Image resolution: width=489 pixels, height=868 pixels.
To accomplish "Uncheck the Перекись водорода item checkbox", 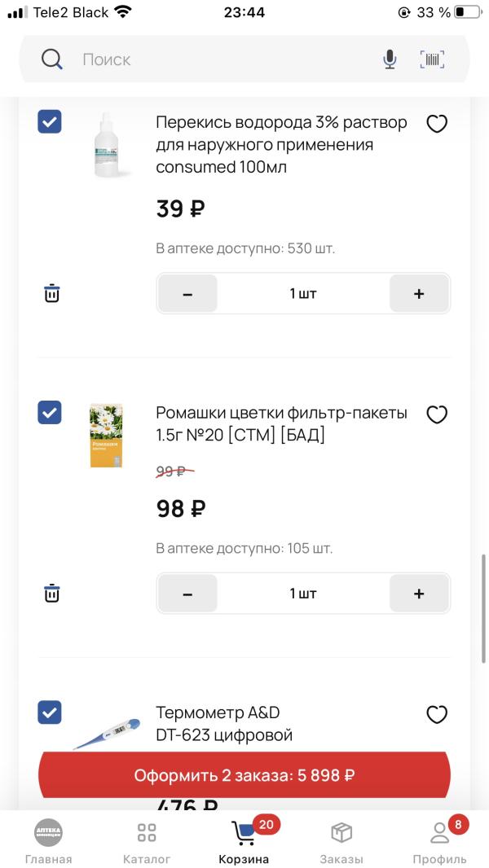I will [x=49, y=122].
